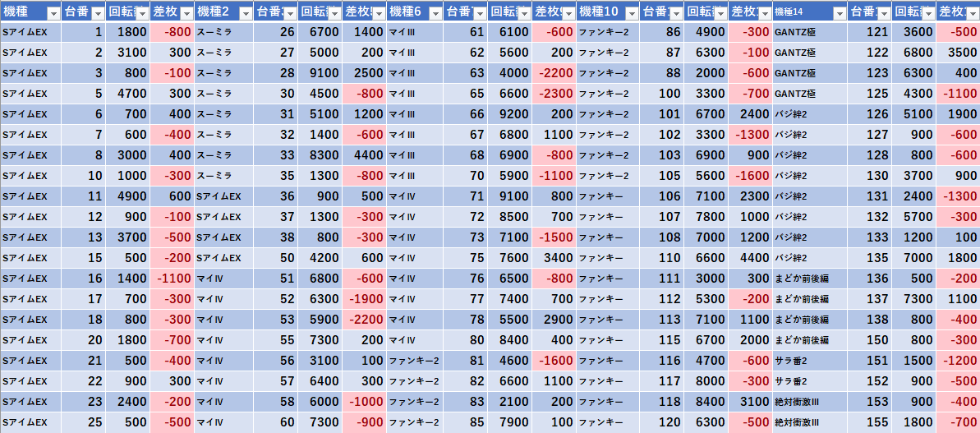Select the 4200 cell in machine 50's row
Viewport: 980px width, 433px height.
pyautogui.click(x=320, y=258)
